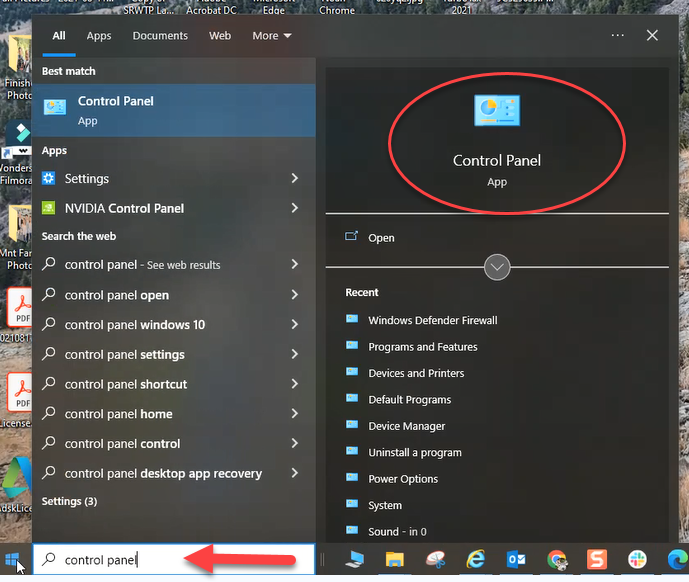Open Snagit from the taskbar
689x582 pixels.
(x=597, y=560)
